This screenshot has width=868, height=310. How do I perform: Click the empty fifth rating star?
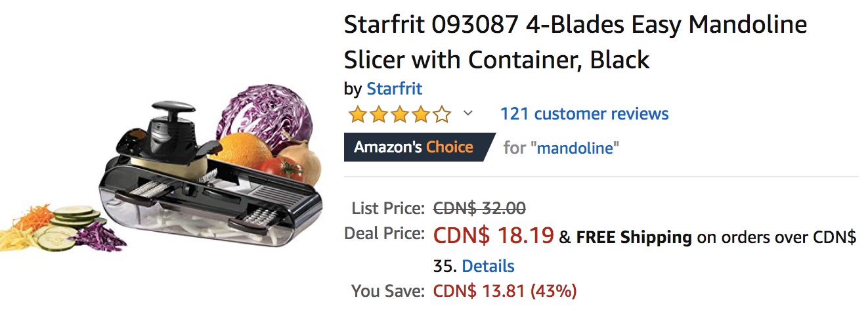tap(442, 116)
